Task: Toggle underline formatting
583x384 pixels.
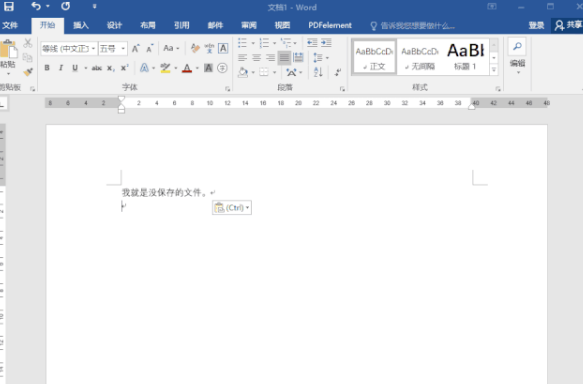Action: [x=75, y=68]
